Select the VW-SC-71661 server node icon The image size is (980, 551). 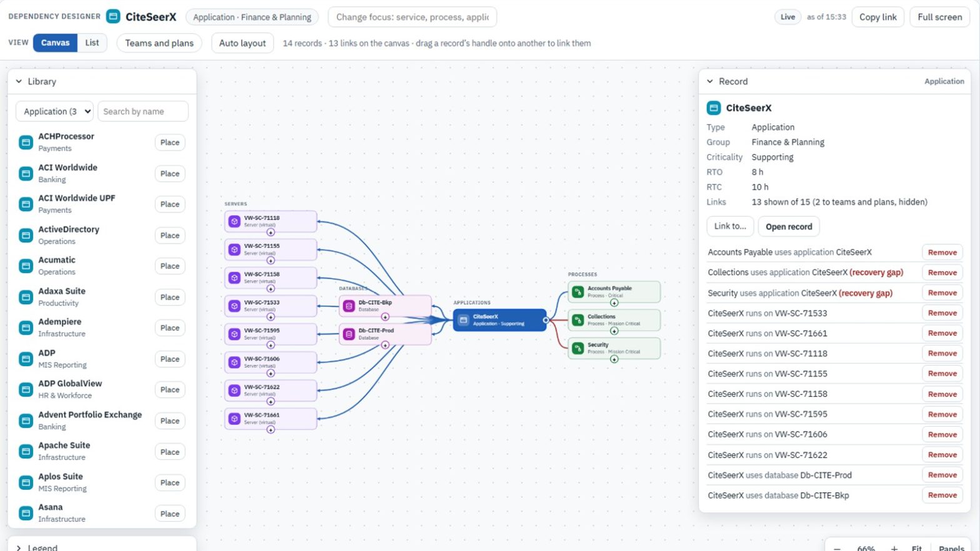click(x=234, y=419)
